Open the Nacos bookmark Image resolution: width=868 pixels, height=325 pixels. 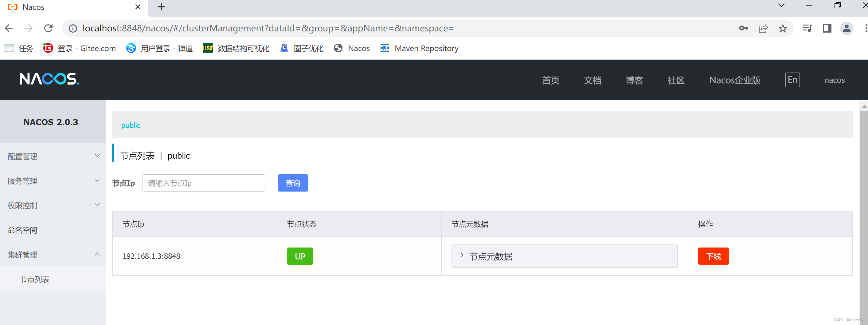(352, 48)
